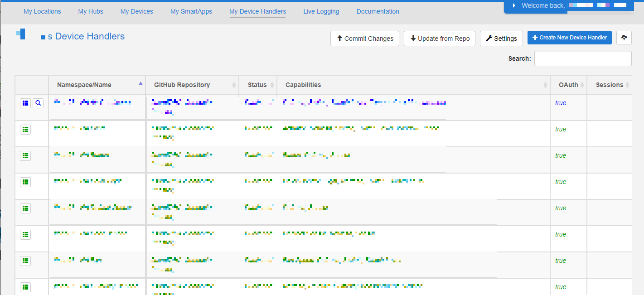Click the green list icon in fifth row
Viewport: 644px width, 295px height.
tap(25, 208)
